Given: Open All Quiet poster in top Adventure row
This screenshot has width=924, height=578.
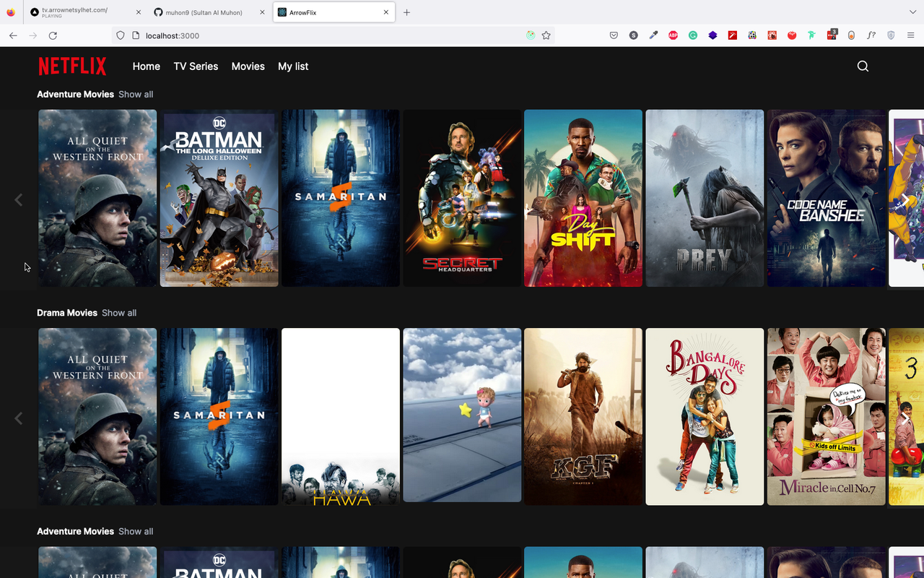Looking at the screenshot, I should (x=97, y=198).
